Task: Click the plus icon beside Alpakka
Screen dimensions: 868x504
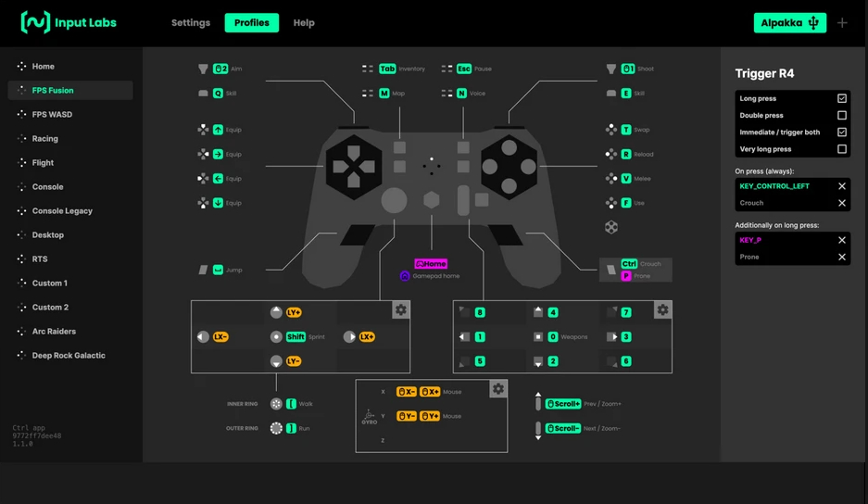Action: point(842,23)
